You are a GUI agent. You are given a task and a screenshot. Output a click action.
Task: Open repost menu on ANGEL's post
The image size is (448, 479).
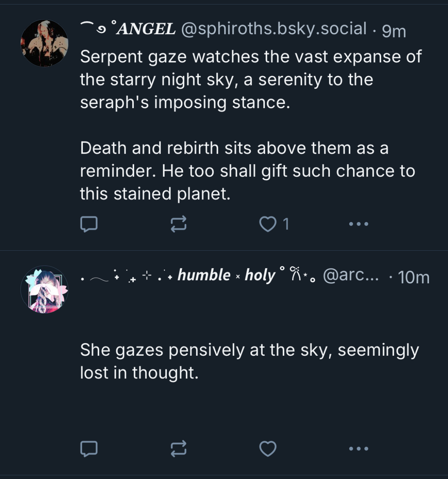coord(178,224)
